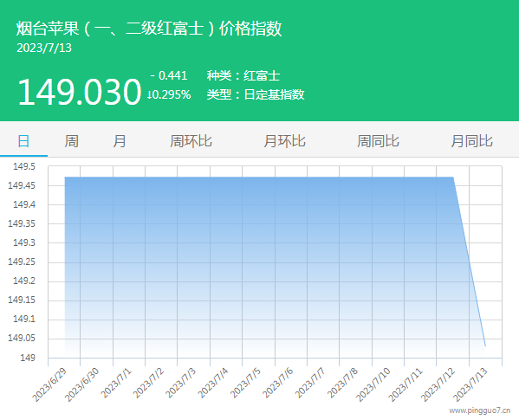
Task: Switch to the 月同比 tab
Action: pos(471,141)
